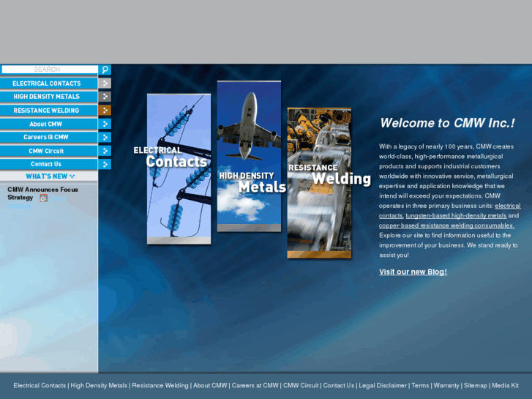The image size is (532, 399).
Task: Click inside the SEARCH input field
Action: click(50, 70)
